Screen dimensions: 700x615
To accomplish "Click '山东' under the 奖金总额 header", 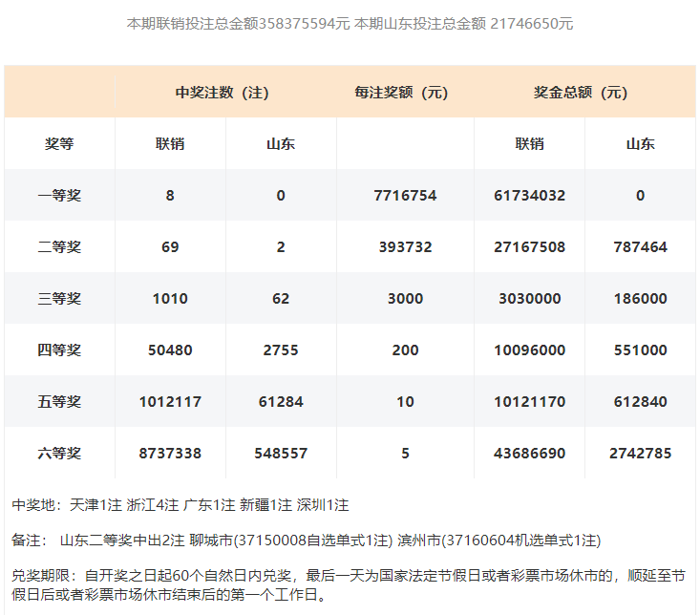I will point(640,143).
